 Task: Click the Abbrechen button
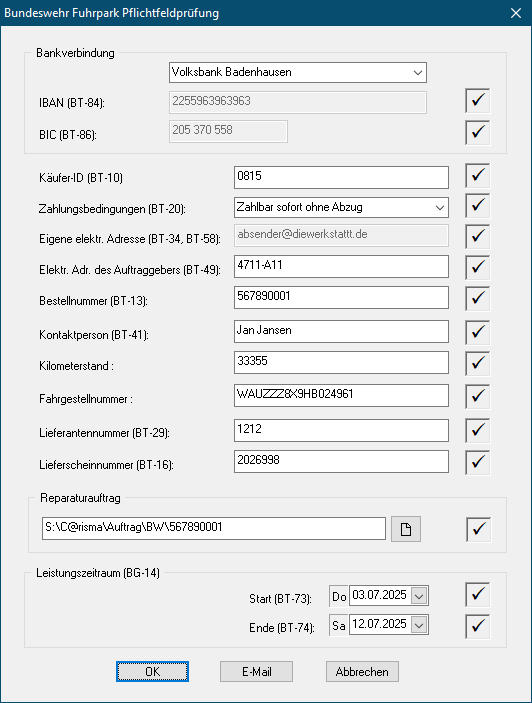click(x=362, y=672)
